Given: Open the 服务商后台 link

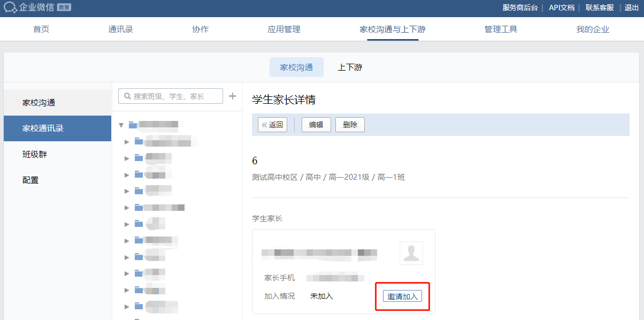Looking at the screenshot, I should pyautogui.click(x=520, y=7).
